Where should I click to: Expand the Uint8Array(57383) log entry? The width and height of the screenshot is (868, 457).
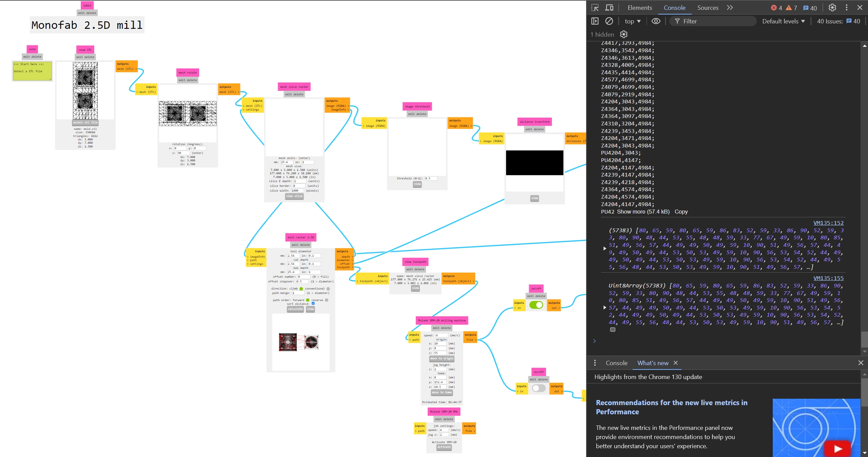605,307
